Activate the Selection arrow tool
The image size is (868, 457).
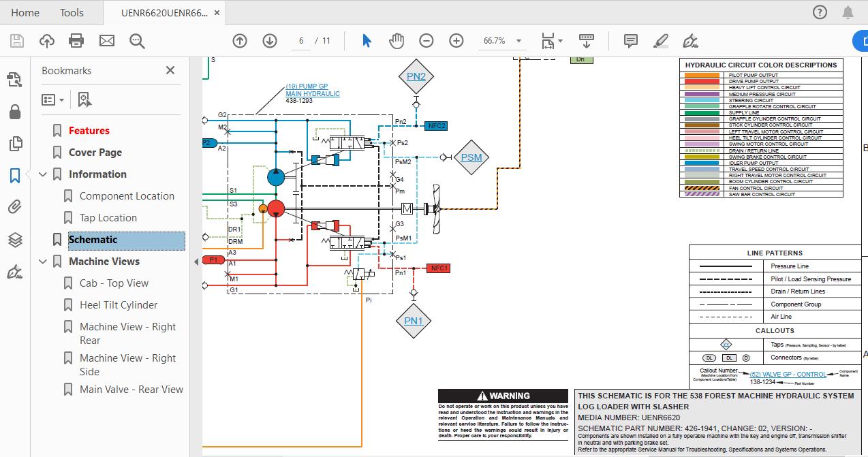pyautogui.click(x=367, y=41)
